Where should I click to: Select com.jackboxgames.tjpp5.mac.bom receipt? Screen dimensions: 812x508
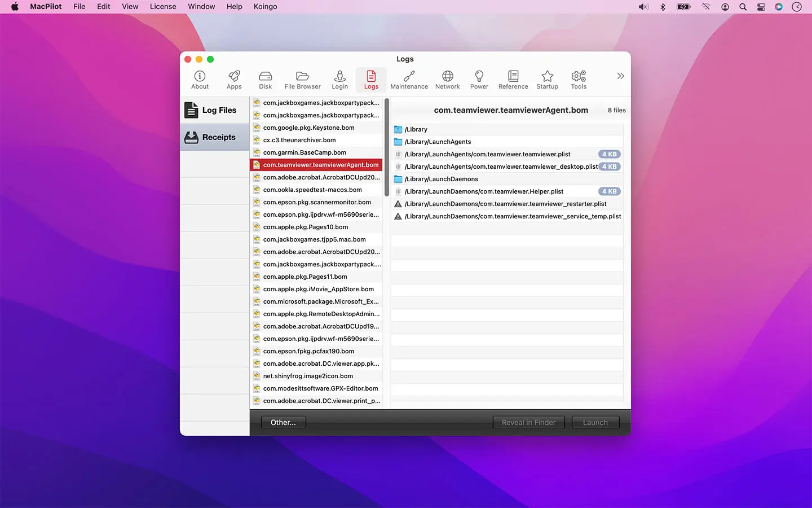pyautogui.click(x=316, y=239)
